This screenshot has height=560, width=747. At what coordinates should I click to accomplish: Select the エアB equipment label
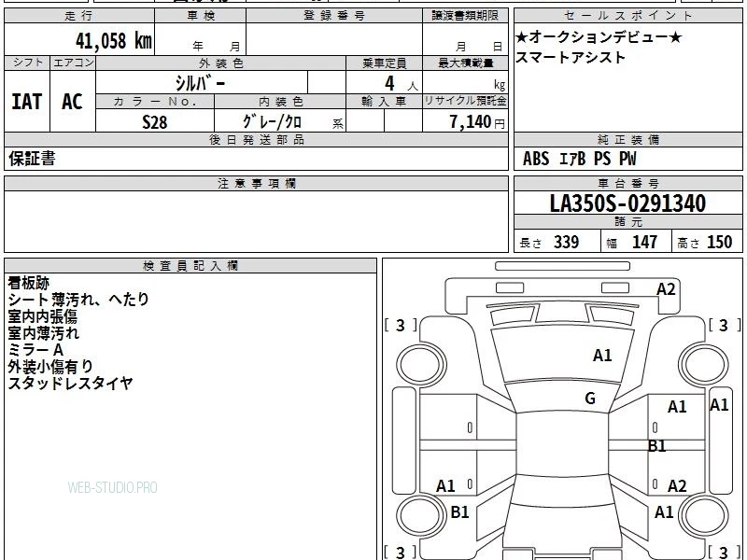click(572, 159)
